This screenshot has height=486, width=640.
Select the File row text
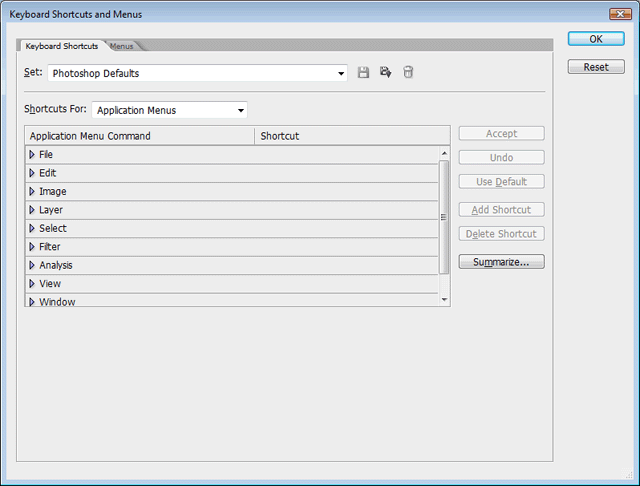(46, 155)
